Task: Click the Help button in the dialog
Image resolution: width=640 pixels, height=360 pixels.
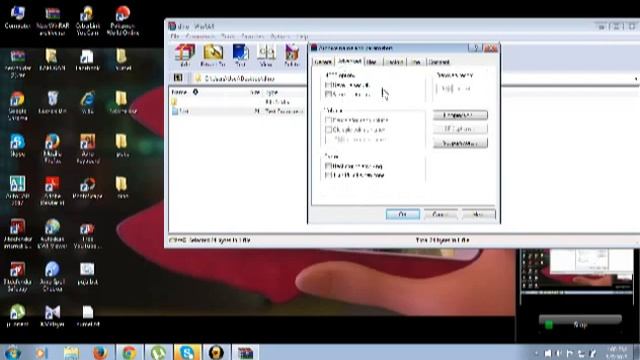Action: (478, 214)
